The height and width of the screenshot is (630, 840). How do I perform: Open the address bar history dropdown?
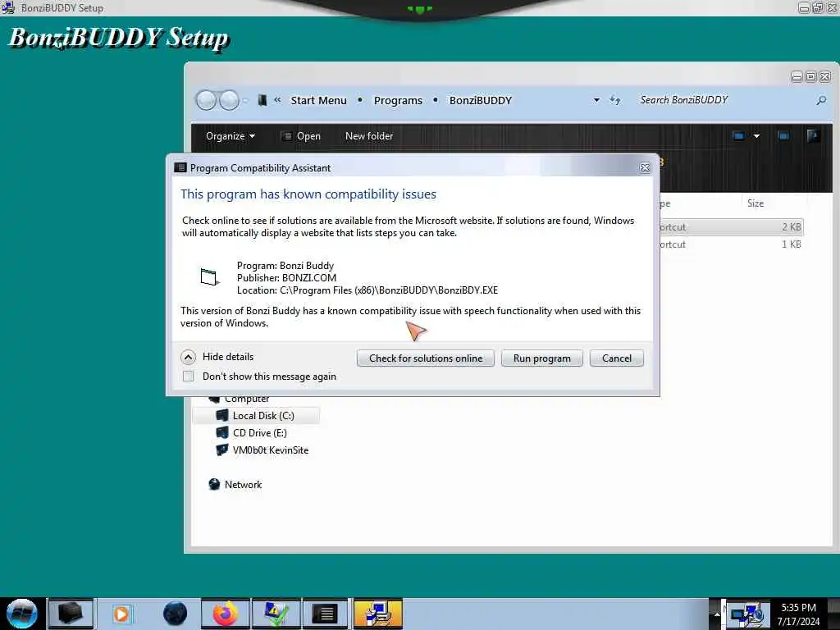click(x=596, y=100)
